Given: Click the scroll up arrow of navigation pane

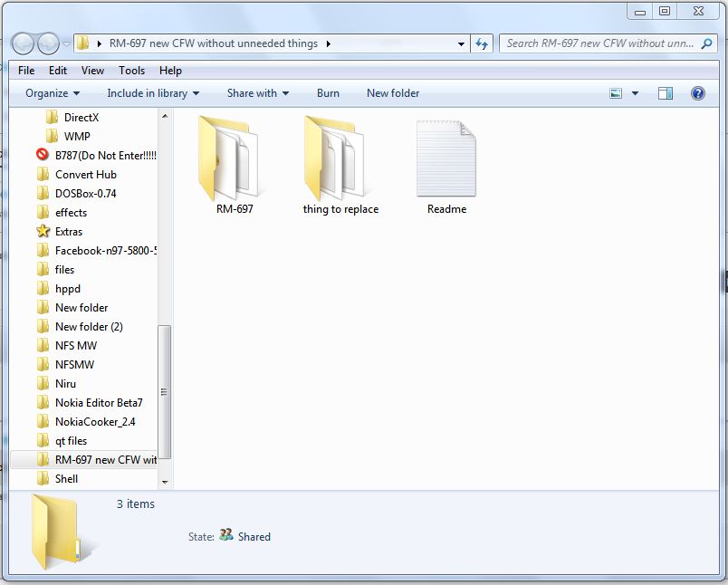Looking at the screenshot, I should coord(165,116).
